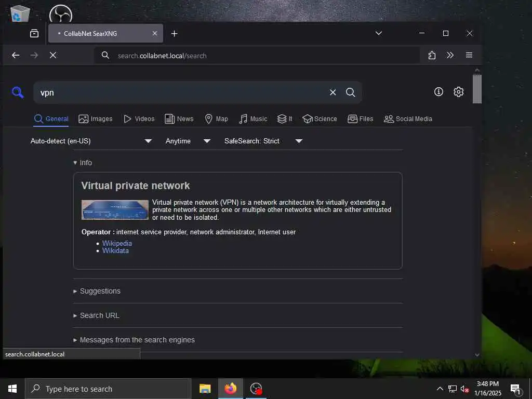Open the Windows Start menu
The image size is (532, 399).
pos(12,389)
